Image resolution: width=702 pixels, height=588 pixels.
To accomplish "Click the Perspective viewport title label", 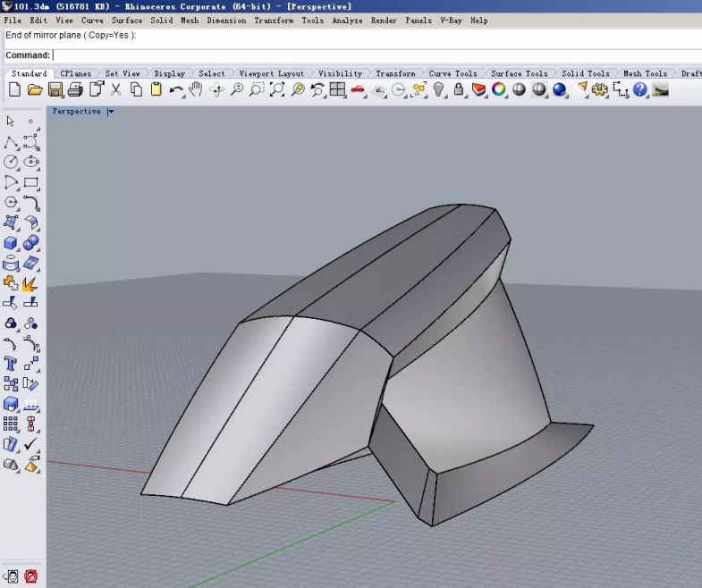I will pyautogui.click(x=76, y=112).
